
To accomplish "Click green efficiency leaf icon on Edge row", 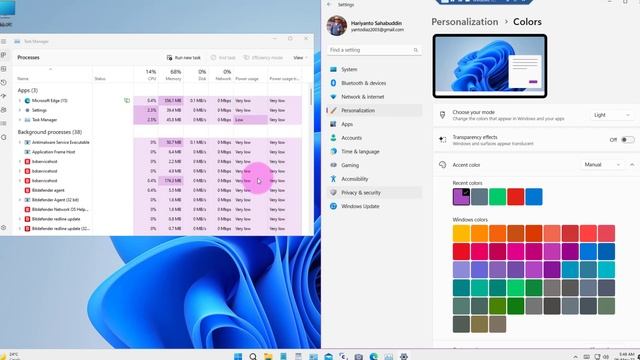I will (x=127, y=100).
